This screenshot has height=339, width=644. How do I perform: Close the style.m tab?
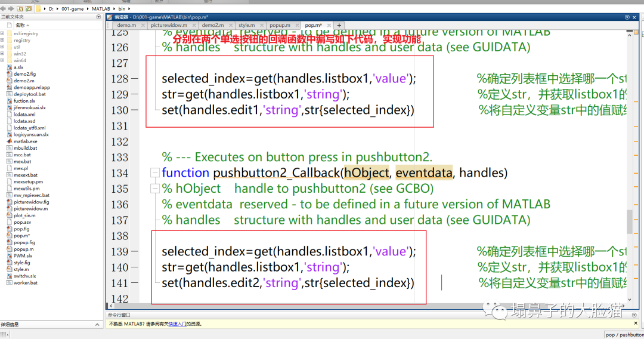coord(262,26)
